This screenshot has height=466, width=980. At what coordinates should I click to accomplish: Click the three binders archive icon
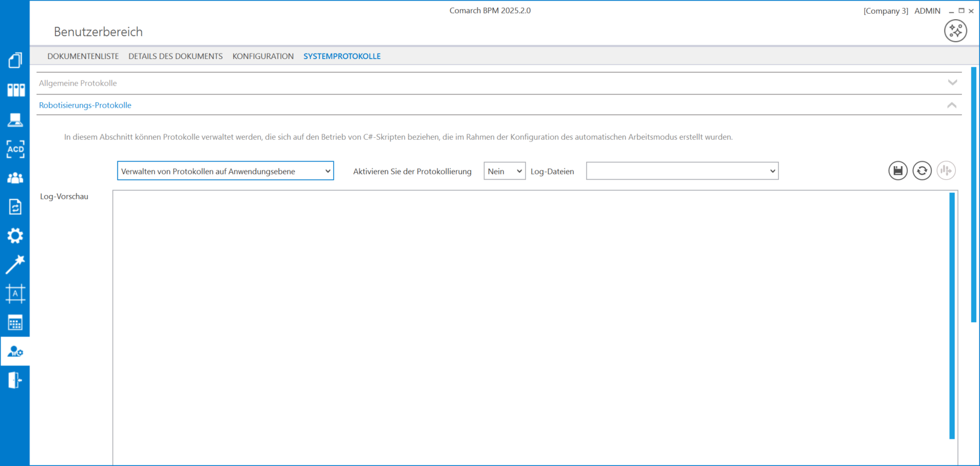(x=16, y=90)
